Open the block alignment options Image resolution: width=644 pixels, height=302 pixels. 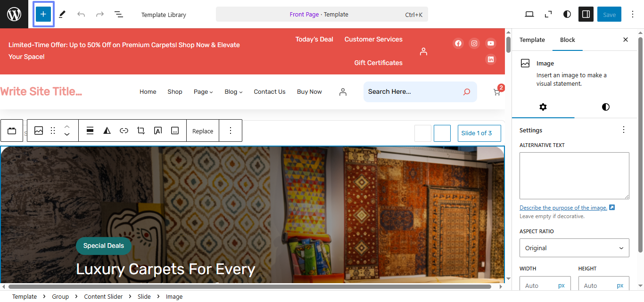click(x=90, y=131)
